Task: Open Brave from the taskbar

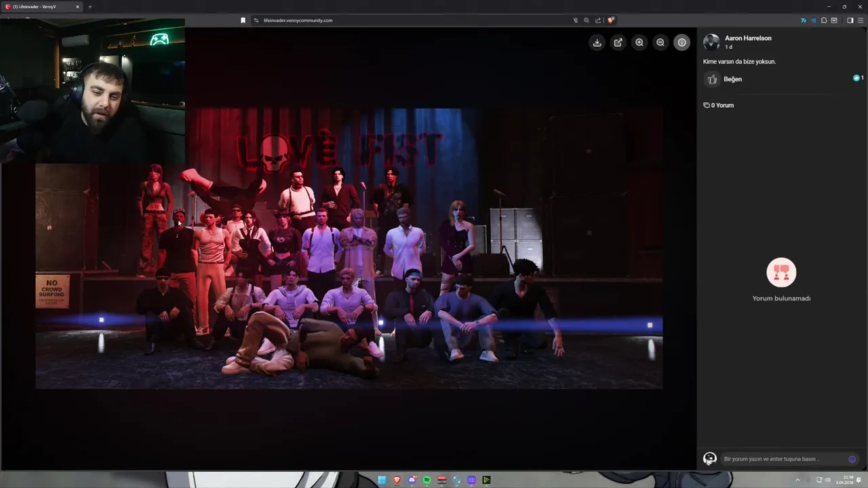Action: tap(397, 480)
